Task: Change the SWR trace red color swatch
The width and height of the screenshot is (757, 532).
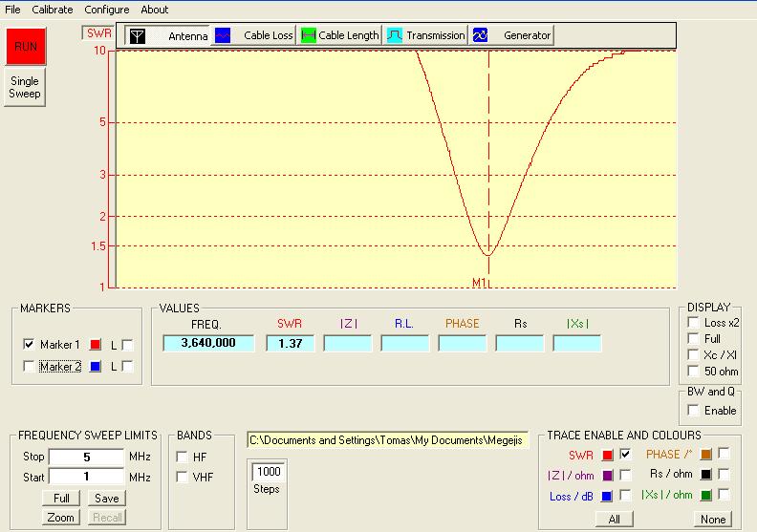Action: [x=607, y=455]
